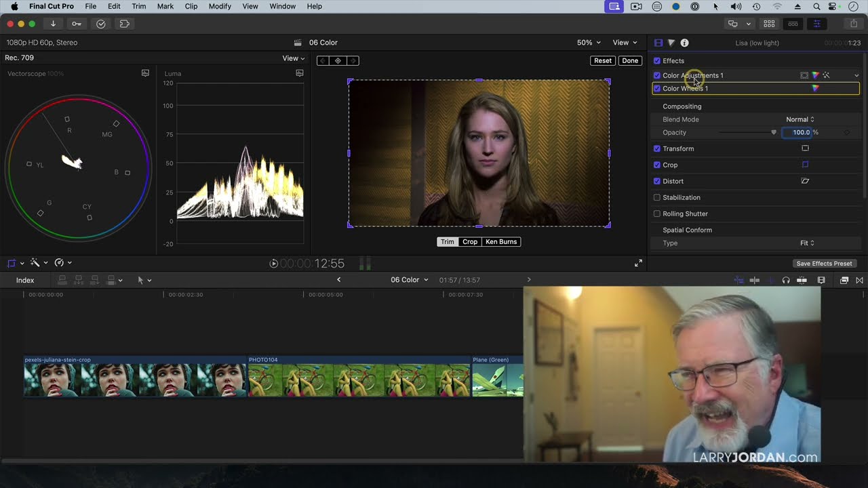Screen dimensions: 868x488
Task: Open the Mark menu
Action: coord(165,6)
